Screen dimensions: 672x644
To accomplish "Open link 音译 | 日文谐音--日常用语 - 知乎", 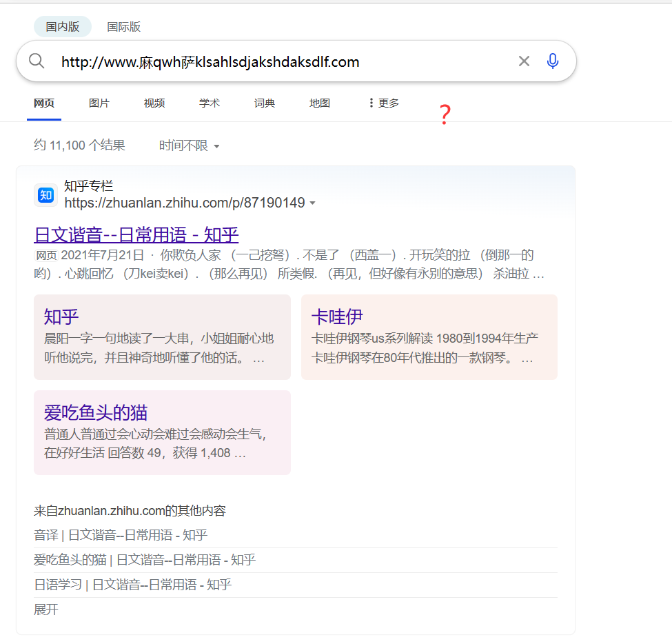I will [x=121, y=535].
